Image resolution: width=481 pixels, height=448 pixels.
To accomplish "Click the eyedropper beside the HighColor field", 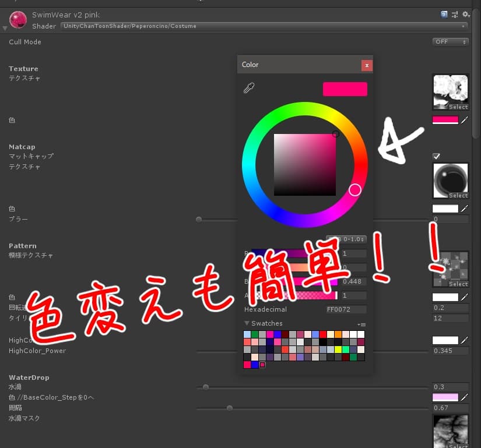I will point(464,340).
